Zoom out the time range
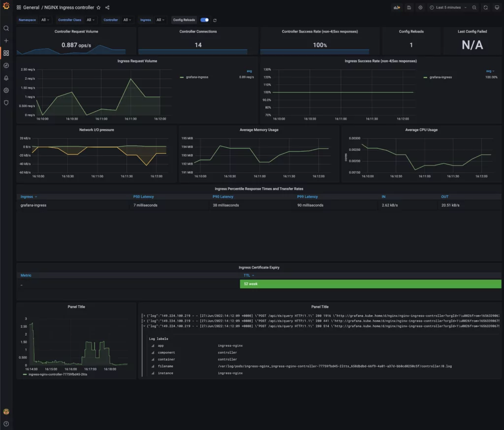The height and width of the screenshot is (430, 504). point(474,7)
